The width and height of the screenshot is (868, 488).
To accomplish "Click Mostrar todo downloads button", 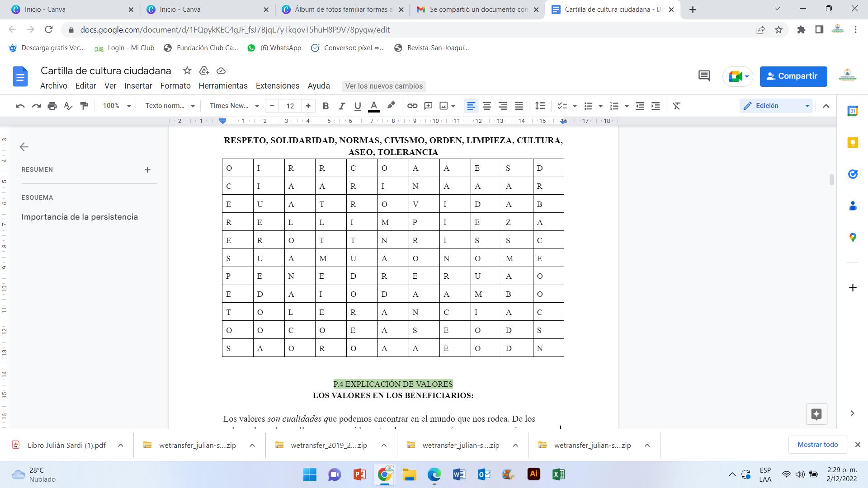I will 817,445.
